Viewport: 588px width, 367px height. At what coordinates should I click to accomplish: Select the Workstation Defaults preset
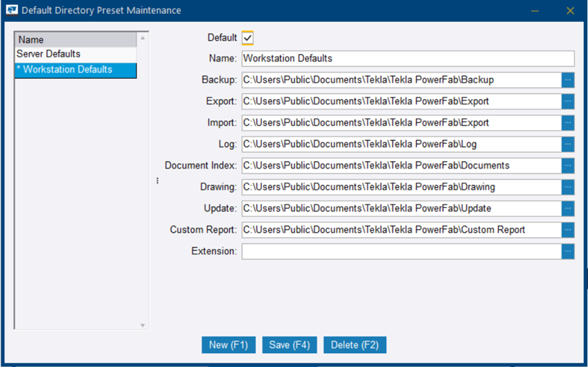click(x=68, y=70)
